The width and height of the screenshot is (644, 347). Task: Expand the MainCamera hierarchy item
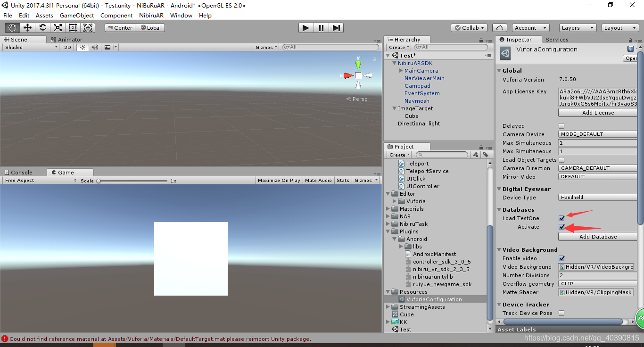pos(401,71)
